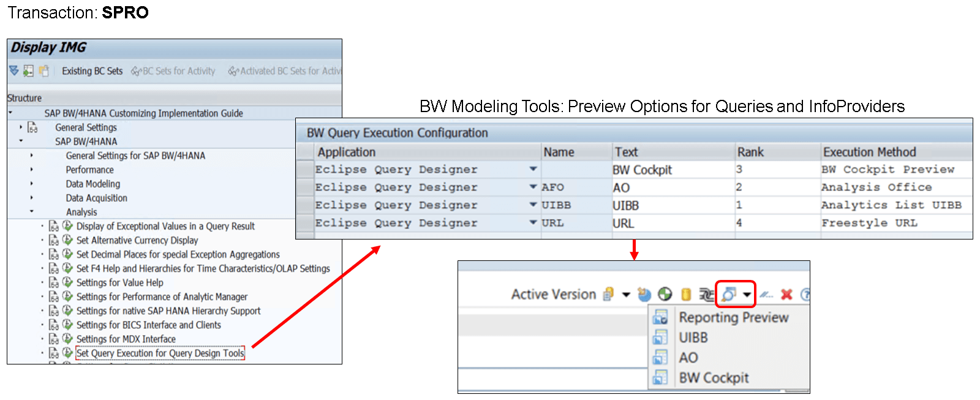Click row selector for Freestyle URL row

tap(305, 223)
